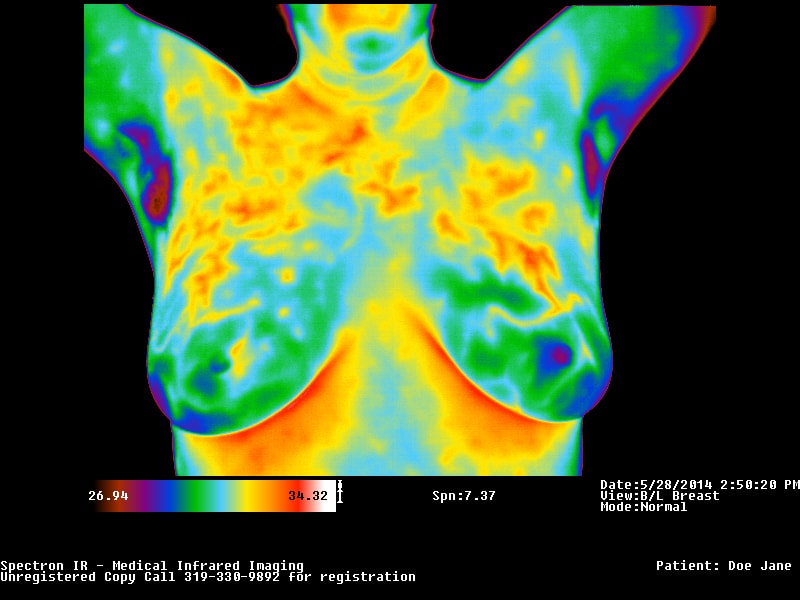Click the Unregistered Copy registration notice
Screen dimensions: 800x600
coord(208,577)
